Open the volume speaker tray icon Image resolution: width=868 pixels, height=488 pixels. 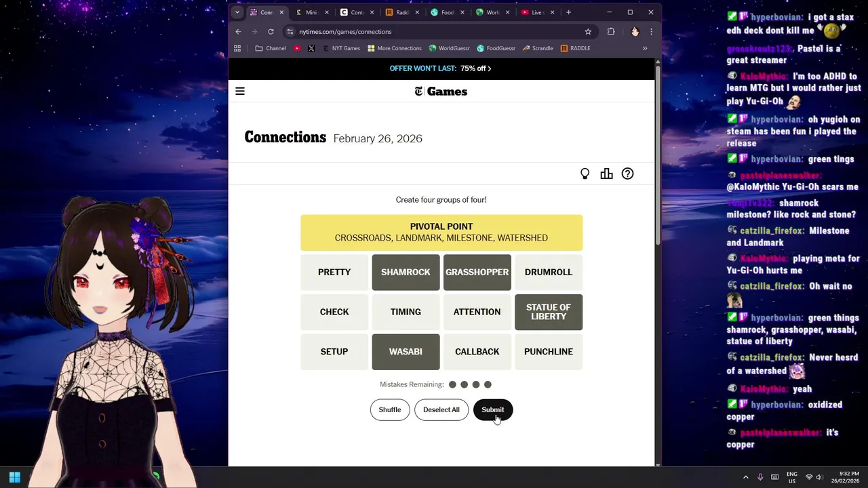[x=819, y=477]
